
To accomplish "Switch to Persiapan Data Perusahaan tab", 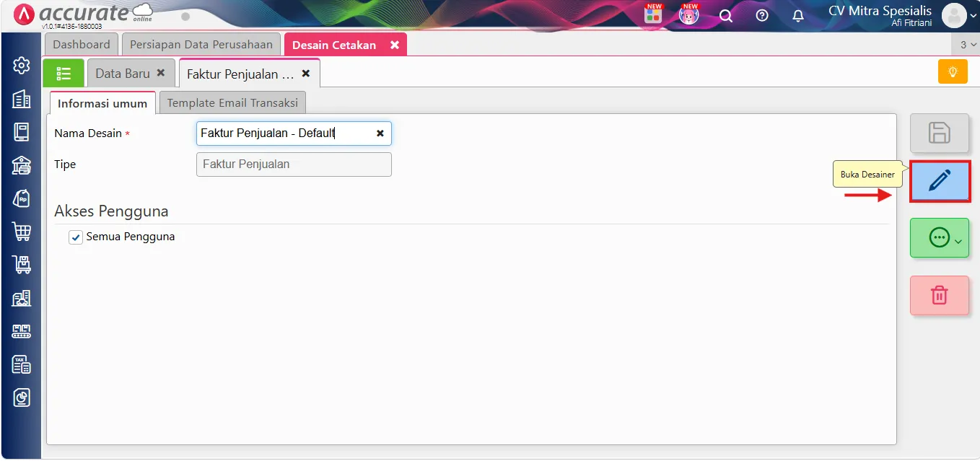I will click(201, 45).
